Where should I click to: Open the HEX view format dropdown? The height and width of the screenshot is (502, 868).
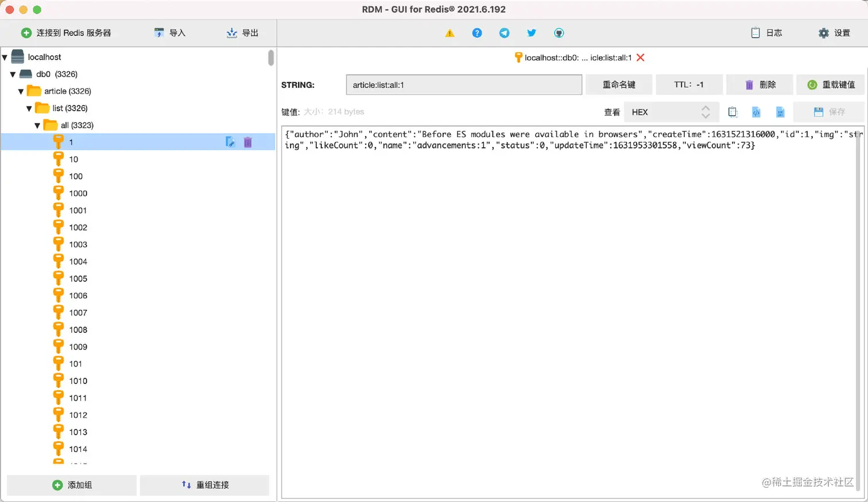coord(671,112)
